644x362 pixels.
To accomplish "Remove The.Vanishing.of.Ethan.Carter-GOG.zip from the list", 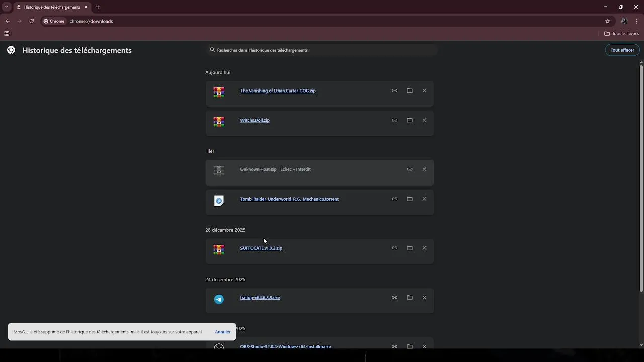I will (424, 90).
